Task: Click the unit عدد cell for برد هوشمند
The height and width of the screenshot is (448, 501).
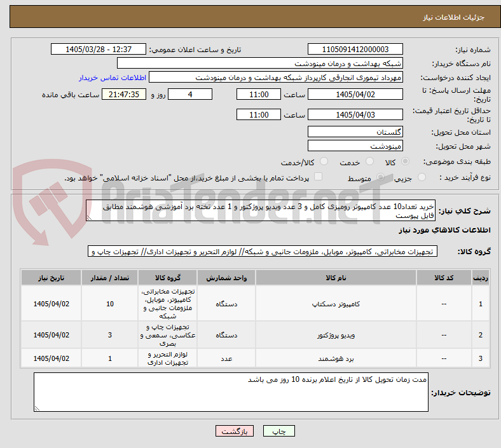Action: tap(226, 358)
